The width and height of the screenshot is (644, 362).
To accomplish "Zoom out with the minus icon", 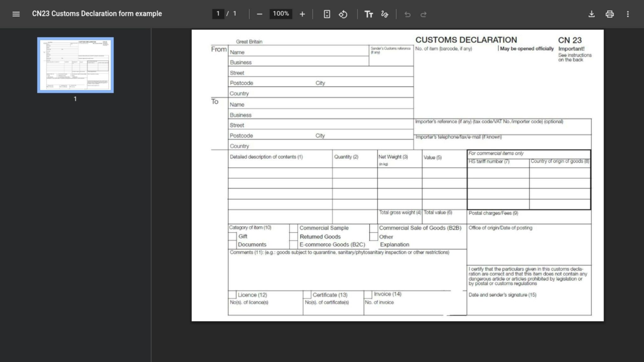I will pos(259,14).
